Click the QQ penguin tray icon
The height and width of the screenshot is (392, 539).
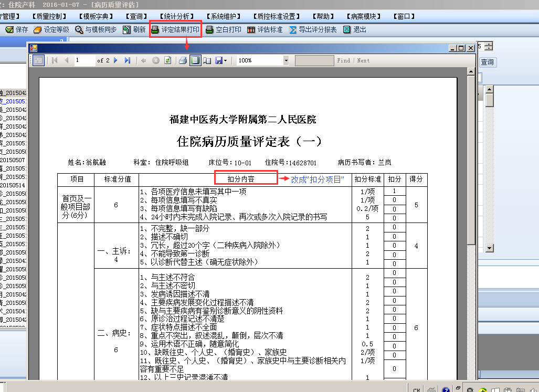pyautogui.click(x=470, y=390)
